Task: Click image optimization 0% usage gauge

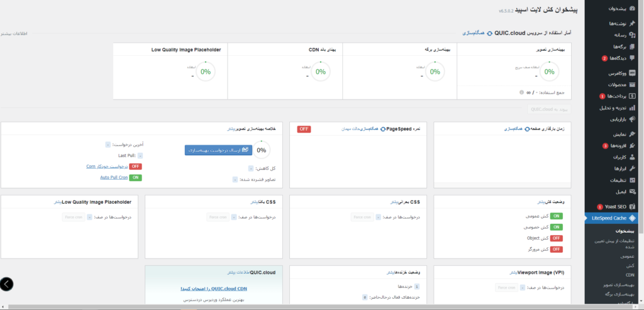Action: (548, 72)
